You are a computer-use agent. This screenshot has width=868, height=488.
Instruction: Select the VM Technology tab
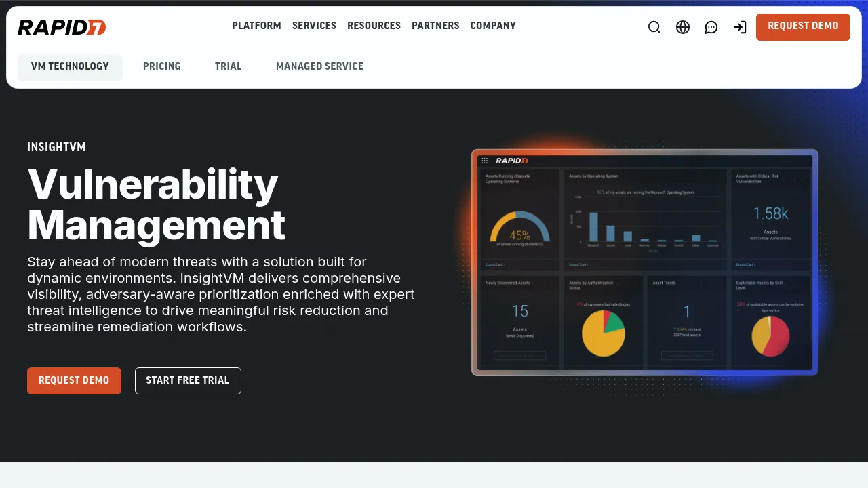[70, 67]
